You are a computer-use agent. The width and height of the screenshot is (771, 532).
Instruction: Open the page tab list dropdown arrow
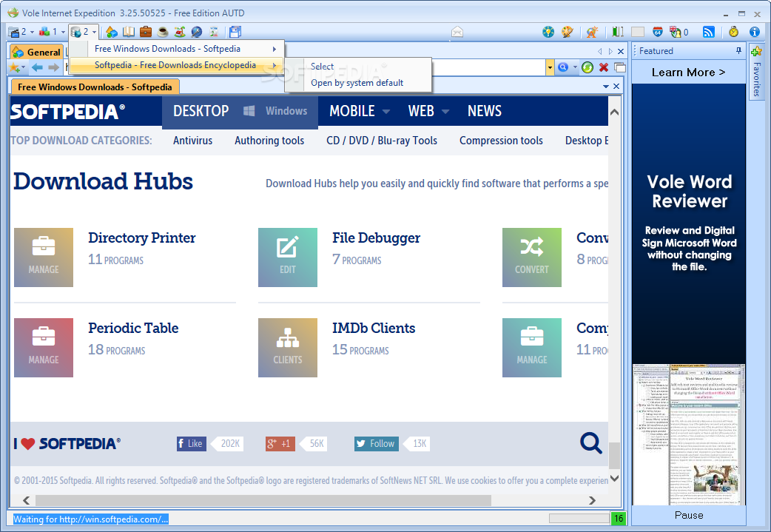(606, 87)
